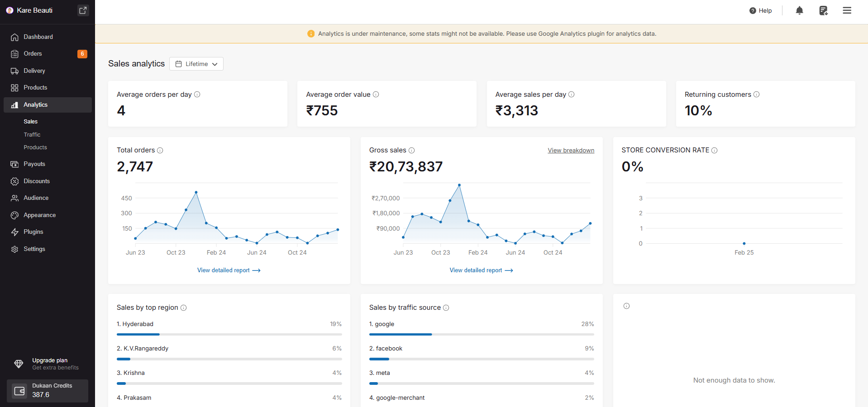Select Traffic under Analytics

[32, 135]
